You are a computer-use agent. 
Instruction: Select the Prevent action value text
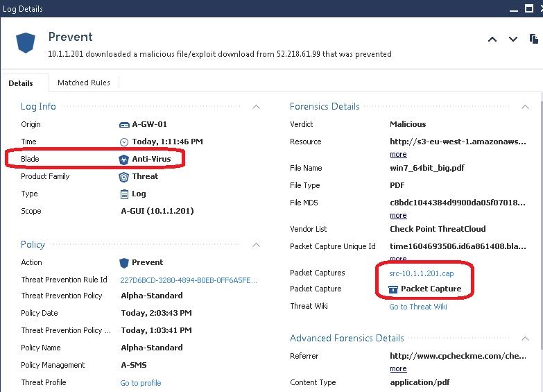(148, 262)
